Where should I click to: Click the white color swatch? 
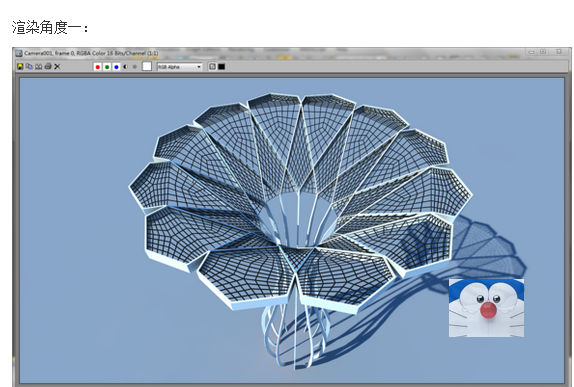147,66
